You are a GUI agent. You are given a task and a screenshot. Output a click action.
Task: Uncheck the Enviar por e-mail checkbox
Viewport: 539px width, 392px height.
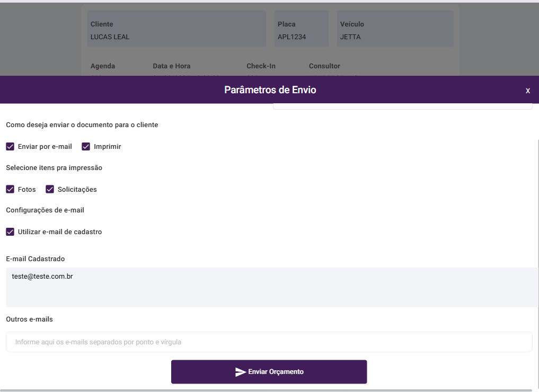pyautogui.click(x=10, y=146)
